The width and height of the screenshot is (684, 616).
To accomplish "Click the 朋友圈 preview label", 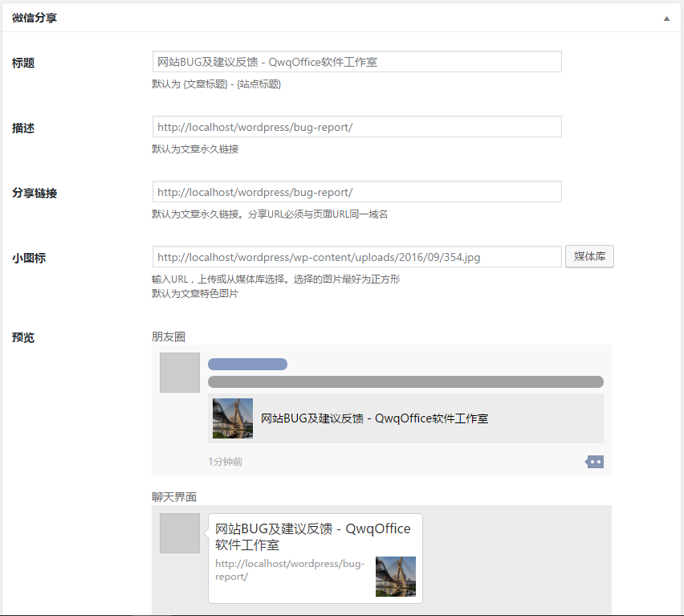I will coord(169,337).
